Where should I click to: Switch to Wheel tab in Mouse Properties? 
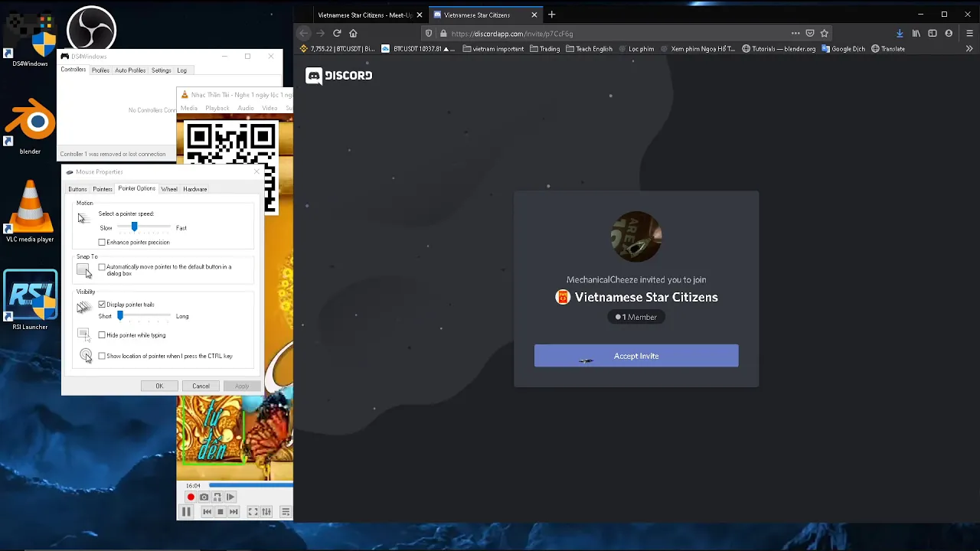click(x=169, y=189)
